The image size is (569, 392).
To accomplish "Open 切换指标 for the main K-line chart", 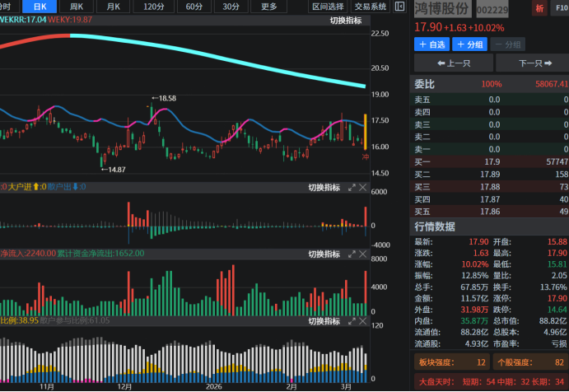I will pos(346,21).
